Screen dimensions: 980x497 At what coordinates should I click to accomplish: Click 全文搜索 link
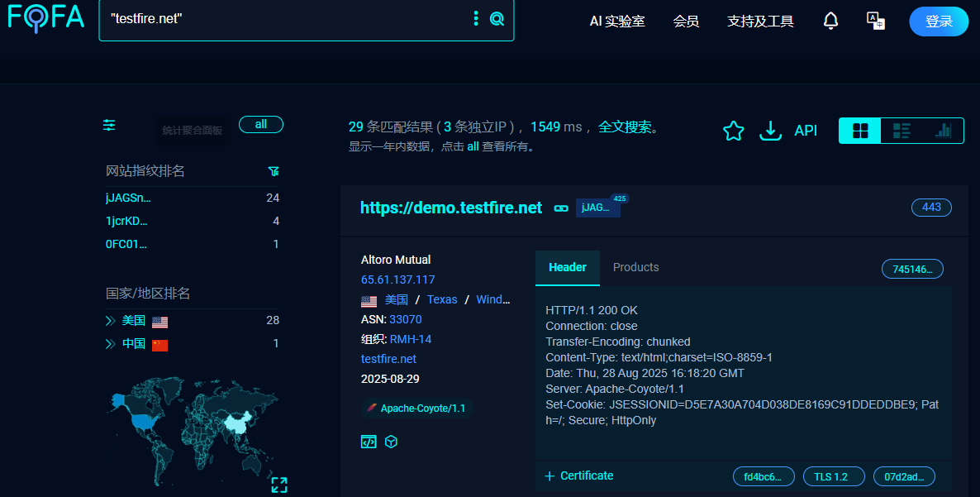point(625,127)
